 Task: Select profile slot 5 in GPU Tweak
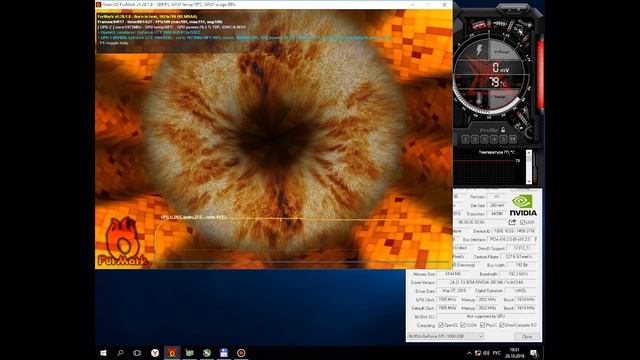[503, 140]
